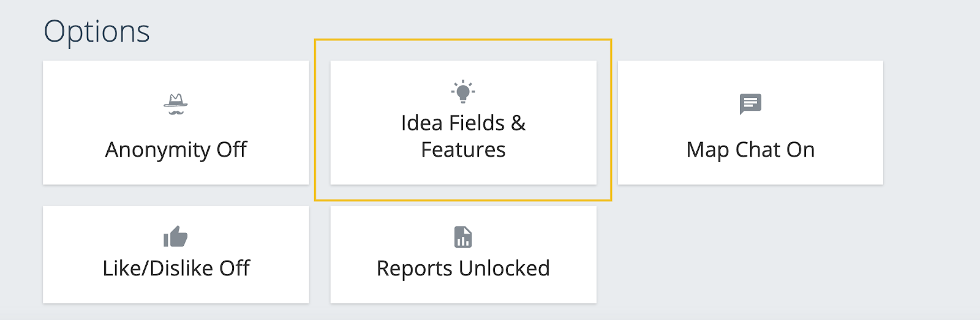
Task: Click the word Off beside Anonymity
Action: pyautogui.click(x=232, y=149)
